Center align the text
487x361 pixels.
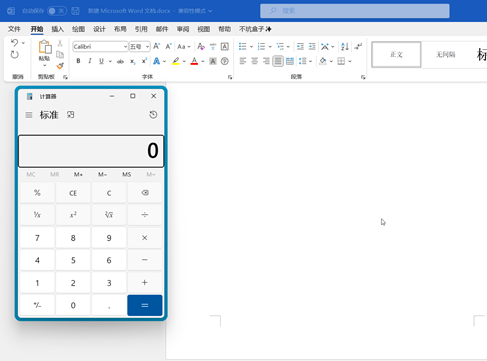(254, 61)
